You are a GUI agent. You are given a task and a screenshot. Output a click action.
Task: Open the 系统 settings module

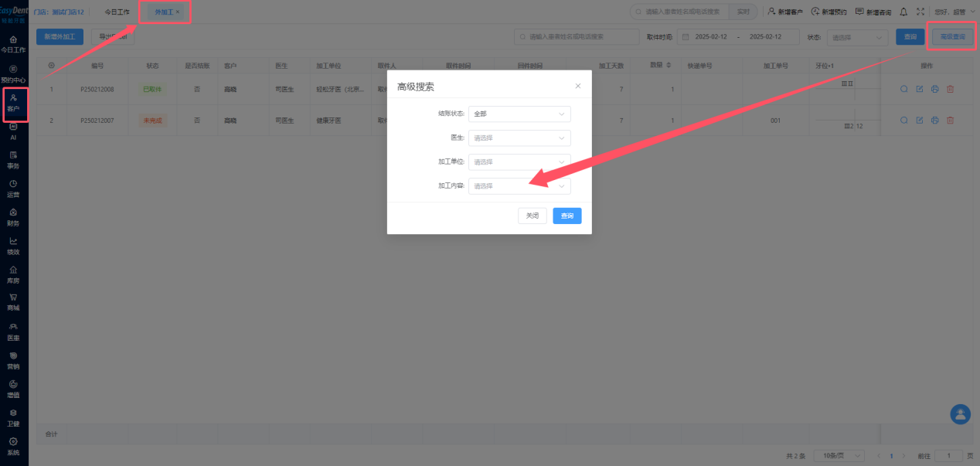13,446
